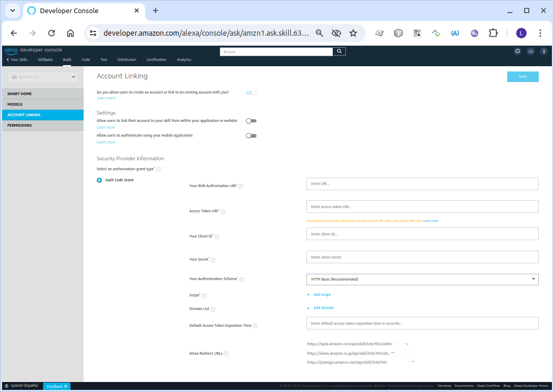
Task: Select SMART HOME in the sidebar
Action: coord(43,94)
